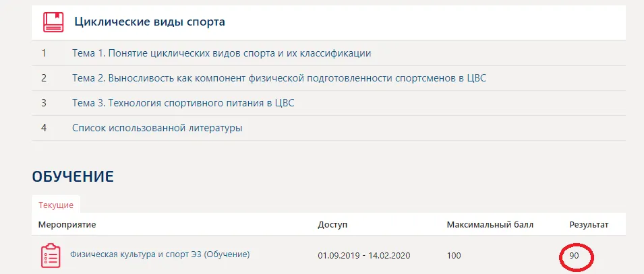The width and height of the screenshot is (644, 274).
Task: Open Физическая культура и спорт ЭЗ (Обучение)
Action: (x=160, y=254)
